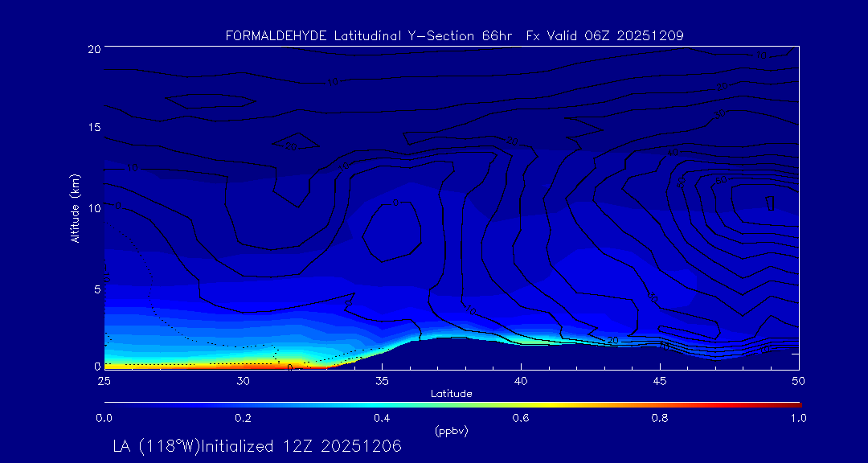
Task: Click altitude axis tick label 10
Action: (x=93, y=208)
